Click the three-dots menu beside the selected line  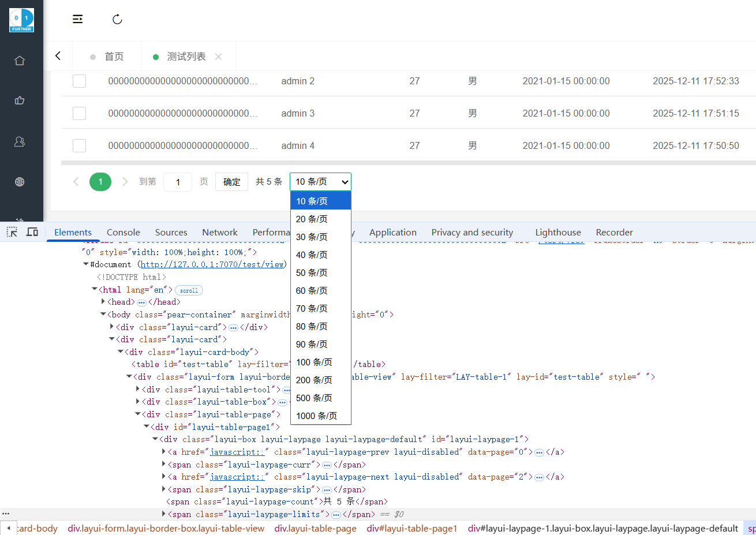[x=6, y=514]
